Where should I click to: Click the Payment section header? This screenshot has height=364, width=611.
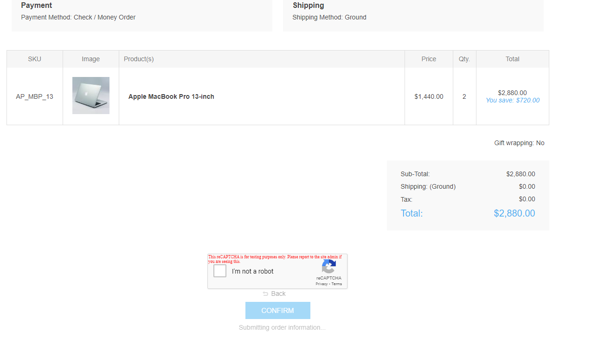pyautogui.click(x=36, y=5)
